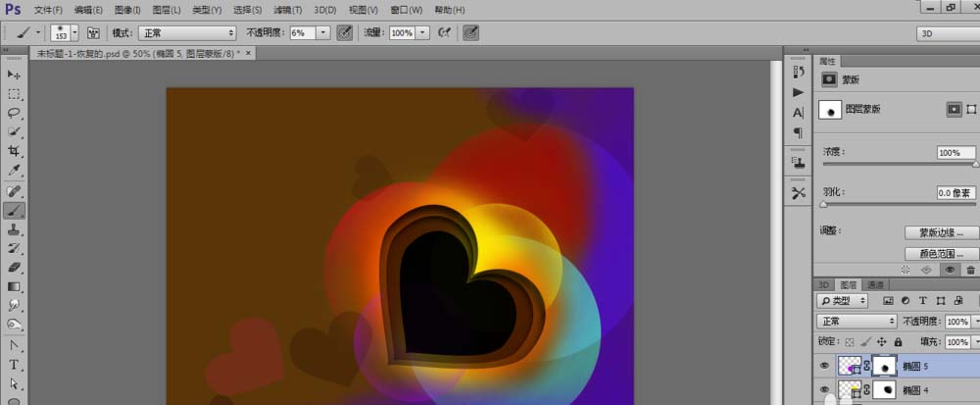Open the 滤镜(T) menu
Viewport: 980px width, 405px height.
pos(287,10)
